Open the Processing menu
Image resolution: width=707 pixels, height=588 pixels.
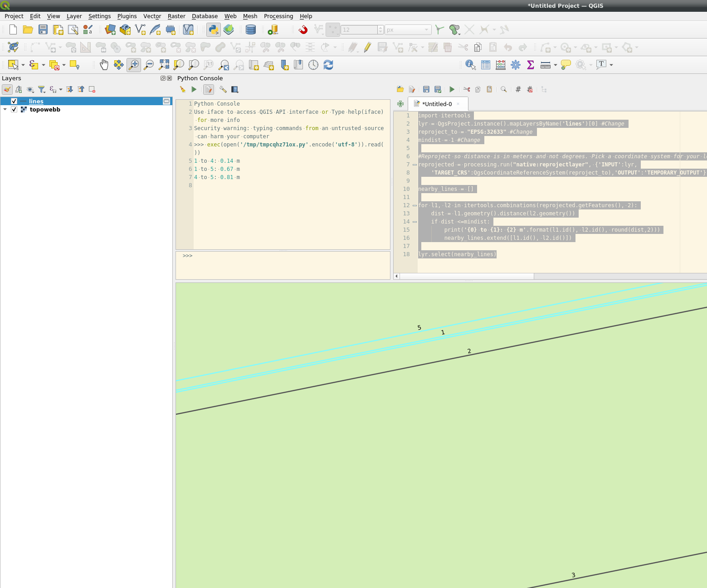(x=278, y=16)
